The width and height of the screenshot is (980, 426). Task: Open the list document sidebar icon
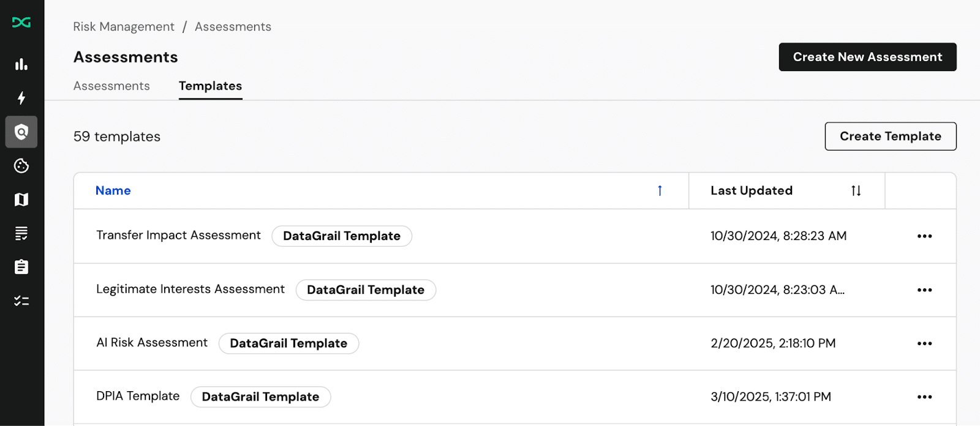(x=21, y=233)
